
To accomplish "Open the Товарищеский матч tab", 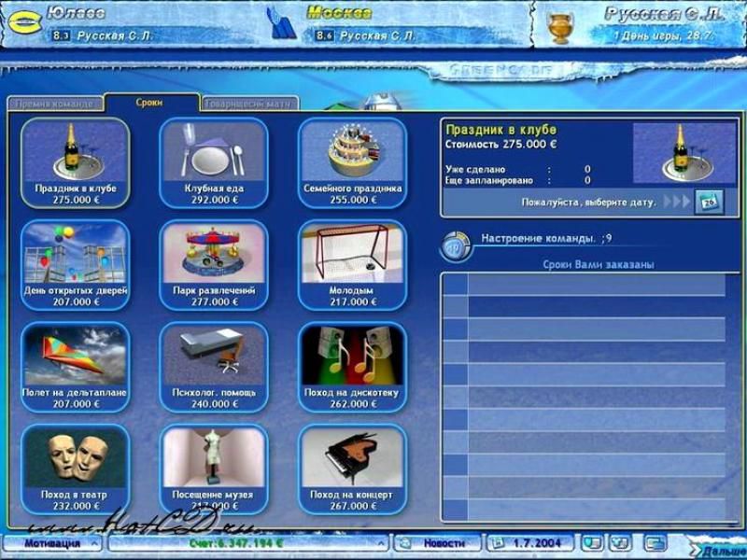I will [x=249, y=104].
